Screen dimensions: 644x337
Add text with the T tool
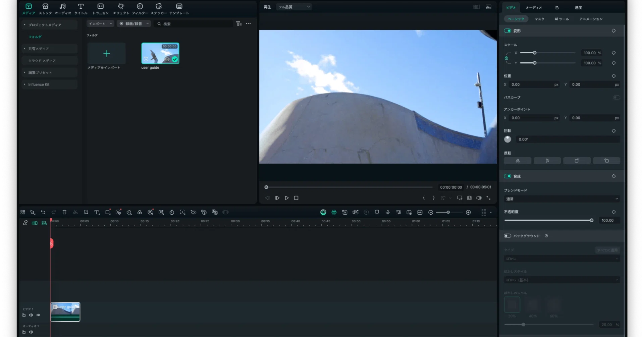point(97,212)
